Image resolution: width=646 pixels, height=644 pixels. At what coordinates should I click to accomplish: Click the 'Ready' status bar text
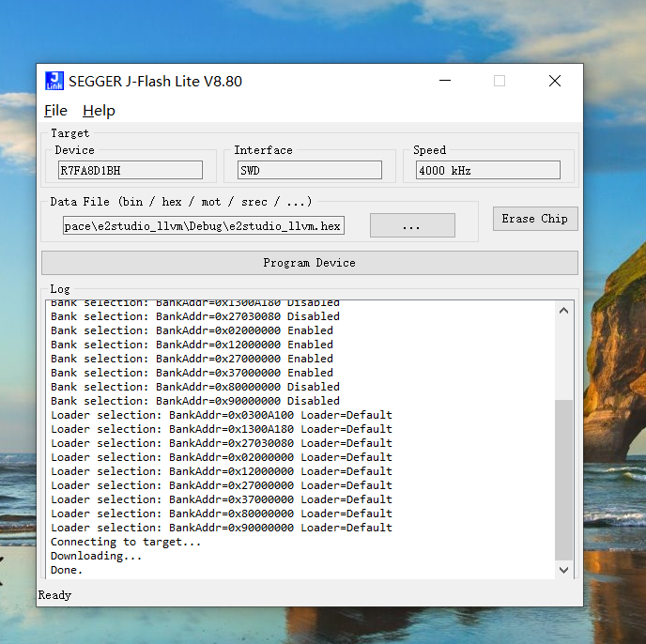coord(54,595)
